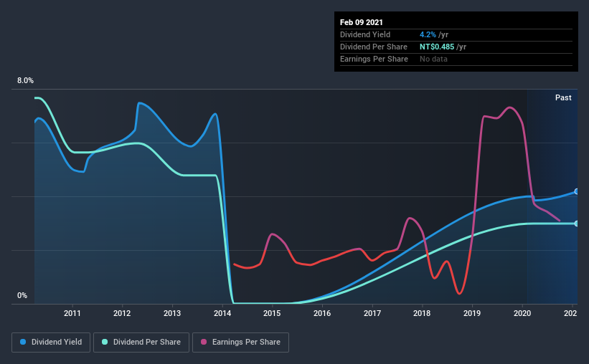Viewport: 589px width, 364px height.
Task: Click the 2013 x-axis label
Action: [172, 313]
